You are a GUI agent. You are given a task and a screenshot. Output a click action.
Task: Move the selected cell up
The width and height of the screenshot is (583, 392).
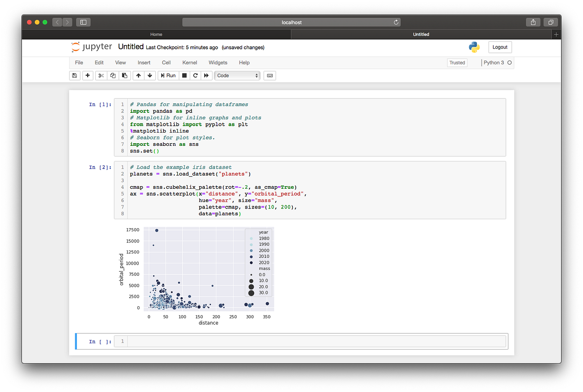click(138, 75)
